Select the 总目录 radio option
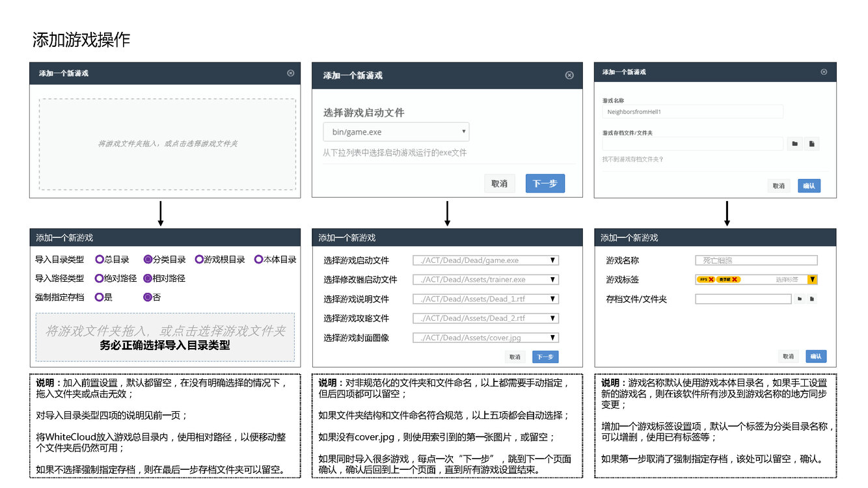 click(100, 260)
